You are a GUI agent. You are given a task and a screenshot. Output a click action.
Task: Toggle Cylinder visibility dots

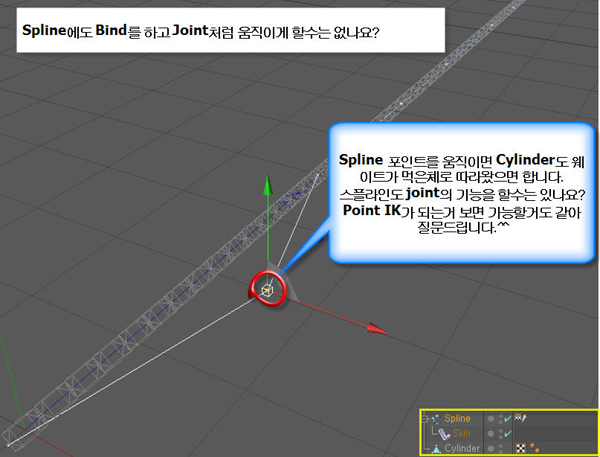coord(501,449)
